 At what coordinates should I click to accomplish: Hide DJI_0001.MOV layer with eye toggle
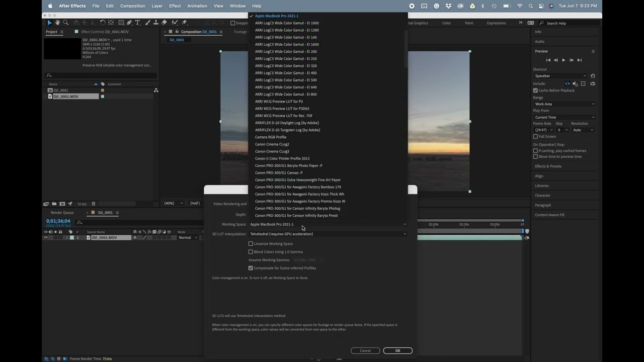click(x=46, y=237)
